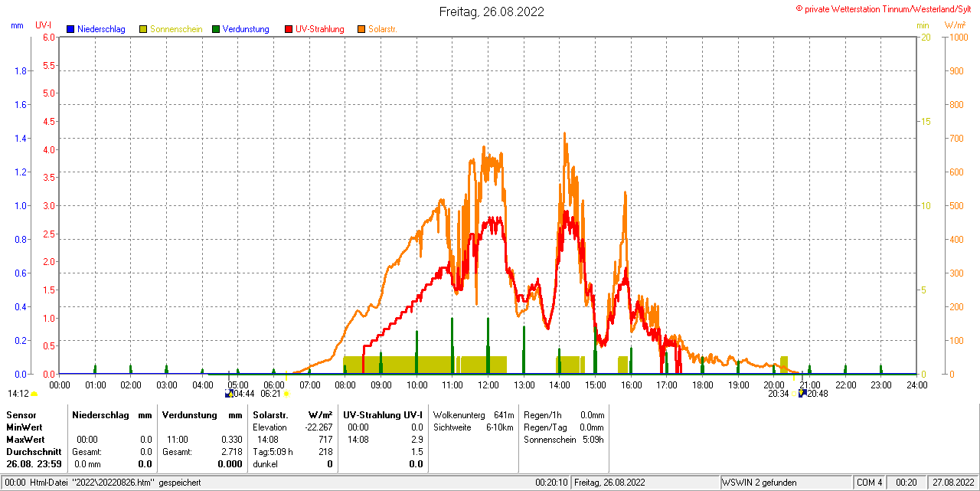Click the private Wetterstation Tinnum/Westerland/Sylt credit
Screen dimensions: 980x491
coord(883,8)
